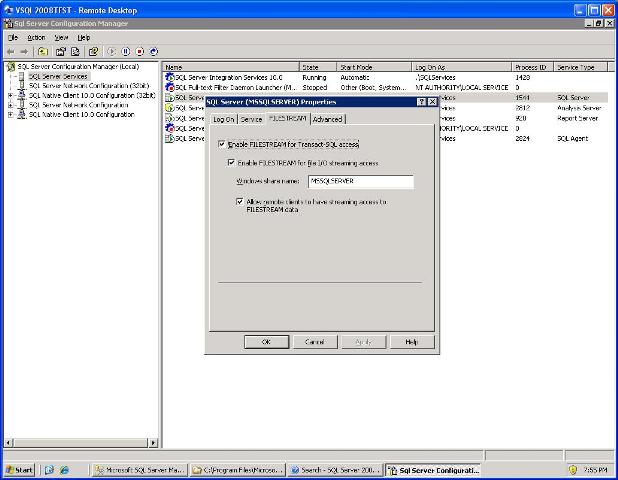
Task: Open the Help menu
Action: [84, 37]
